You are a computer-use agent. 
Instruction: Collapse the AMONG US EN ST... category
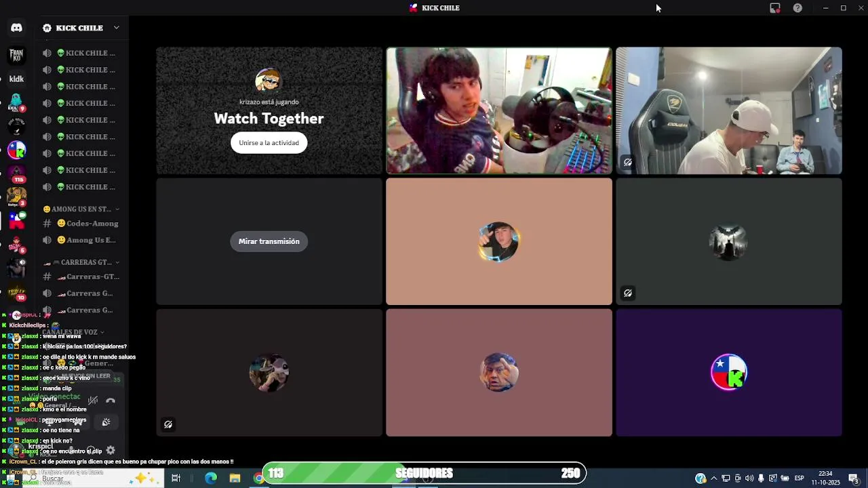[x=81, y=209]
